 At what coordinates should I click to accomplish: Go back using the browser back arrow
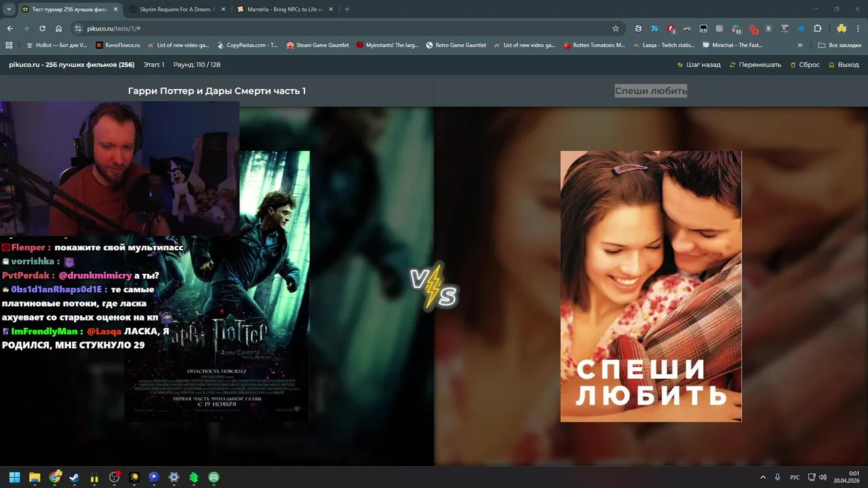10,28
